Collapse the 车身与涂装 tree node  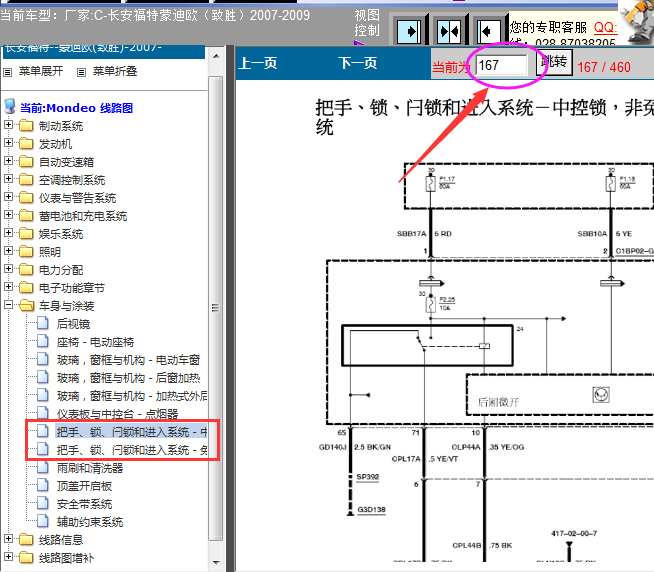point(8,304)
